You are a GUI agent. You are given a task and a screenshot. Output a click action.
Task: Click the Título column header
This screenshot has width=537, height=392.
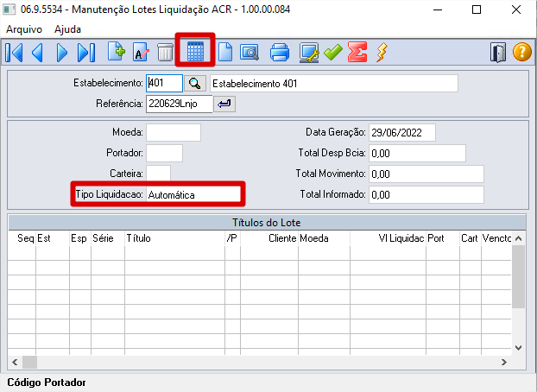coord(174,238)
